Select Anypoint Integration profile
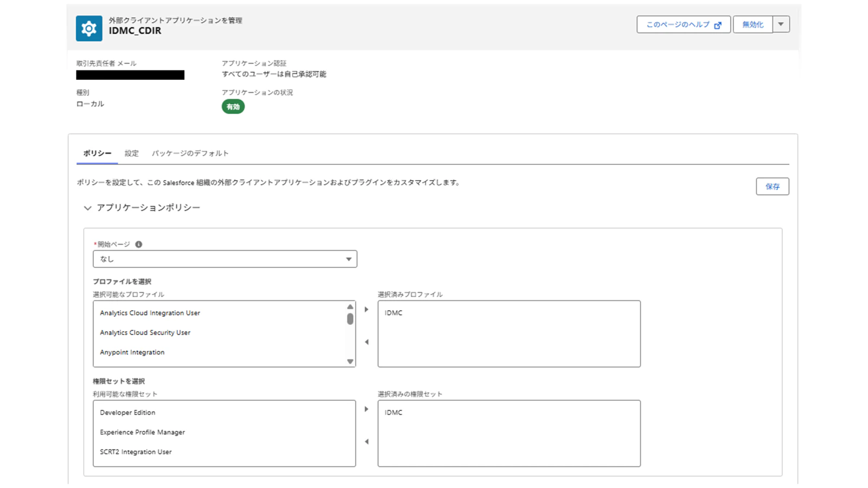868x488 pixels. click(132, 352)
